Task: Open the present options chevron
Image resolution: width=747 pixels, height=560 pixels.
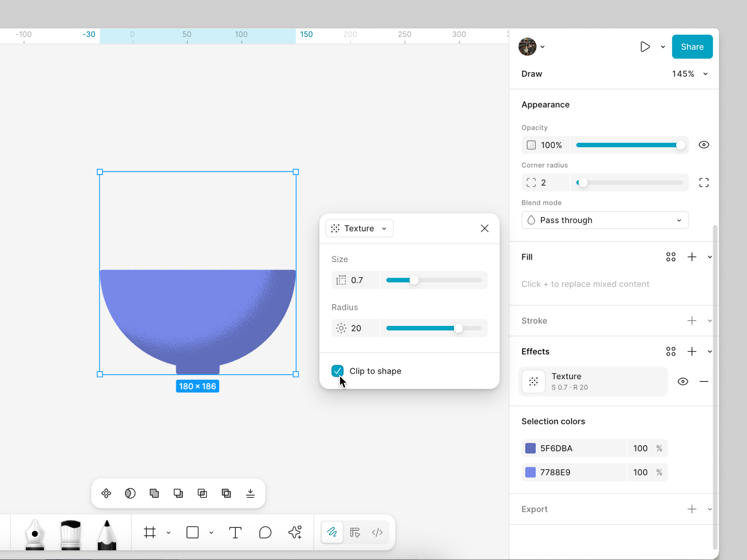Action: 663,47
